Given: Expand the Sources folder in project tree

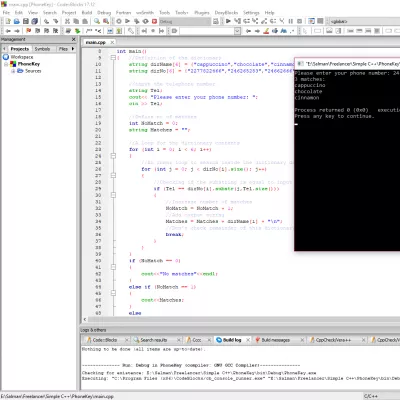Looking at the screenshot, I should (x=13, y=71).
